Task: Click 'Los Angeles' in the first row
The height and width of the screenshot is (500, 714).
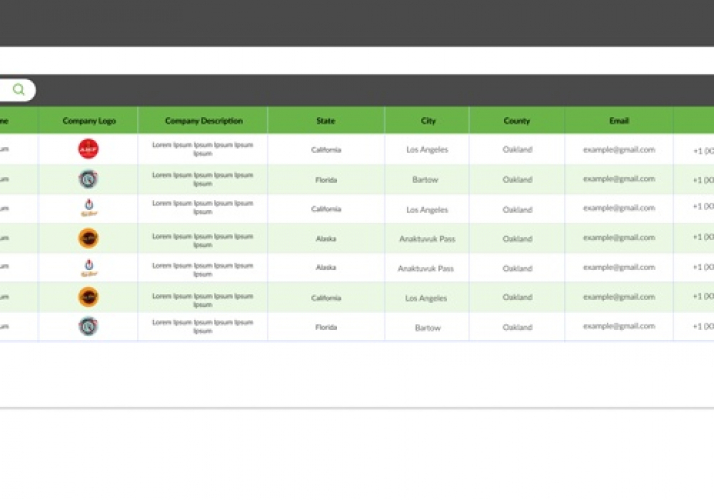Action: point(427,149)
